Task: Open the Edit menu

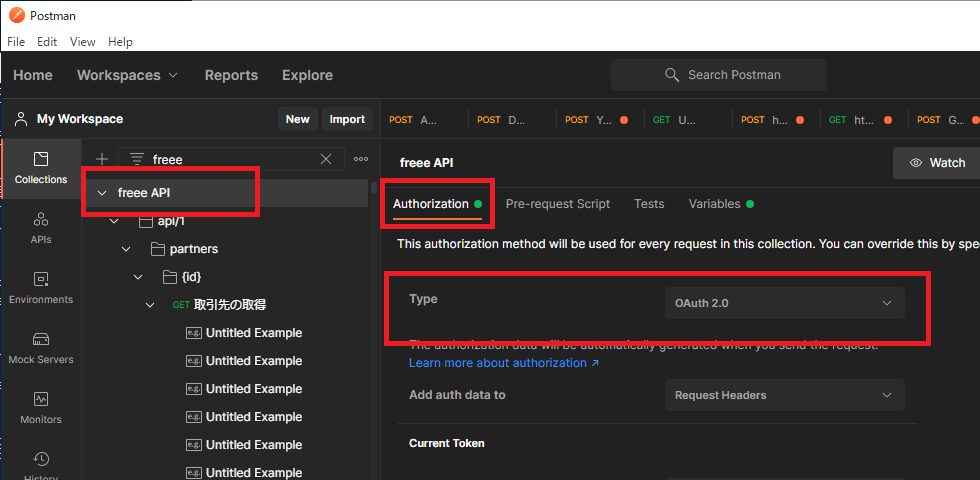Action: (x=47, y=42)
